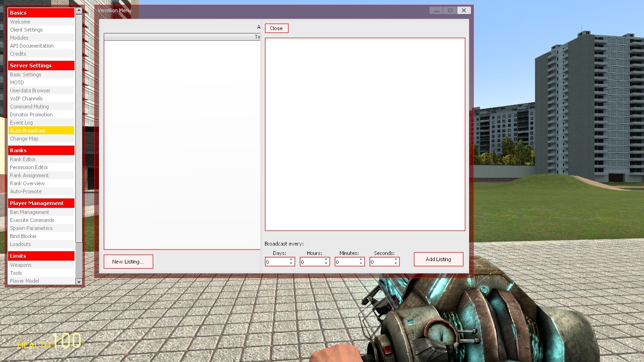Screen dimensions: 644x362
Task: Select MOTD in Server Settings
Action: [17, 82]
